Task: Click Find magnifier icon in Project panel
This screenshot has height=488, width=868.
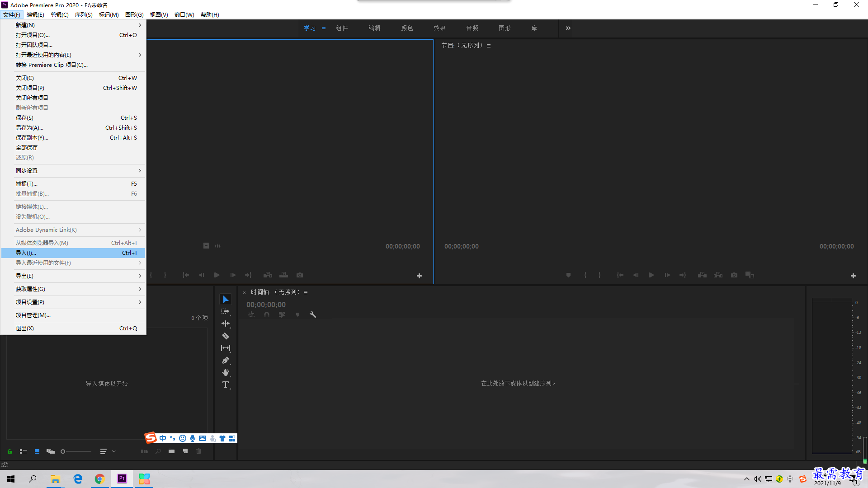Action: 158,451
